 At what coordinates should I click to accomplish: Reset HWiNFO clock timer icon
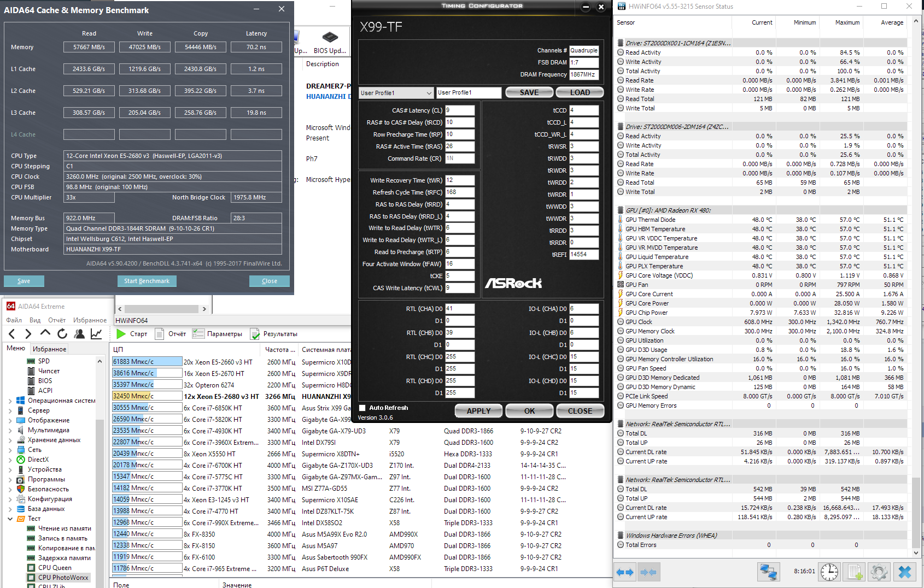829,572
